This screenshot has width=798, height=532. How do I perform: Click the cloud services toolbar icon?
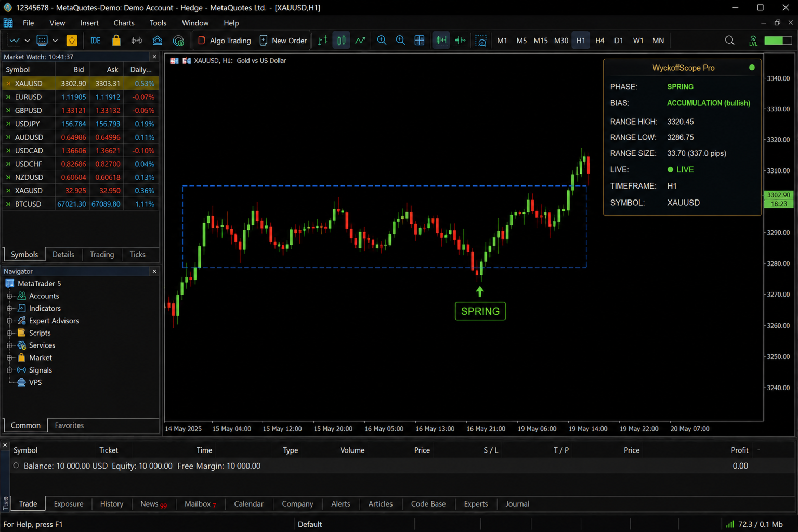click(178, 41)
